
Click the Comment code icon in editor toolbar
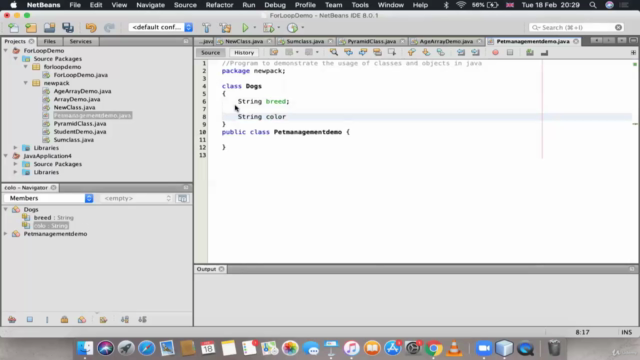click(530, 52)
